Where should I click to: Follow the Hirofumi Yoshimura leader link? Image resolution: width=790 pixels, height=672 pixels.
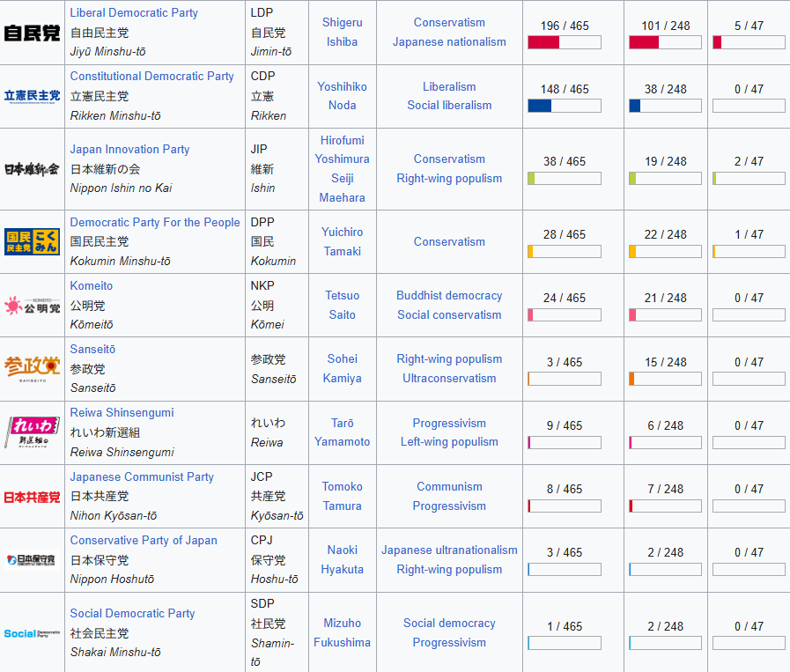342,150
